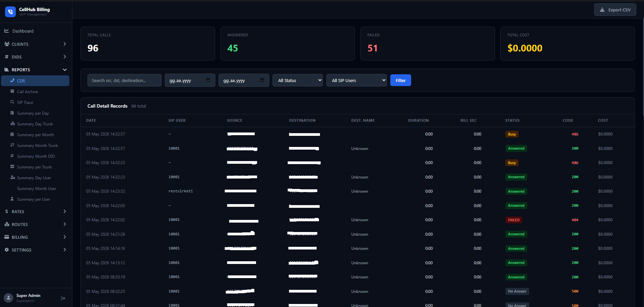
Task: Click the Total Cost $0.0000 value
Action: (x=525, y=48)
